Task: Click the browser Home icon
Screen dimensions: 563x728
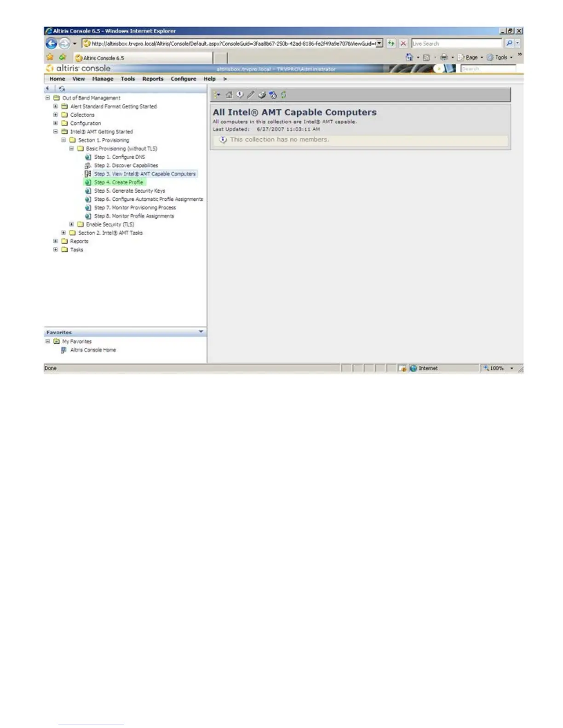Action: [x=409, y=57]
